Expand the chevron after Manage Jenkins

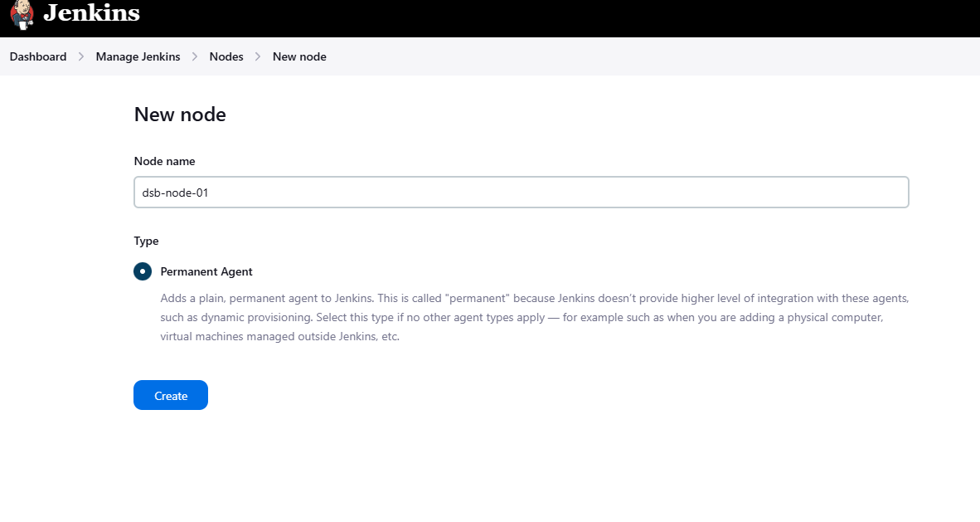pyautogui.click(x=195, y=57)
